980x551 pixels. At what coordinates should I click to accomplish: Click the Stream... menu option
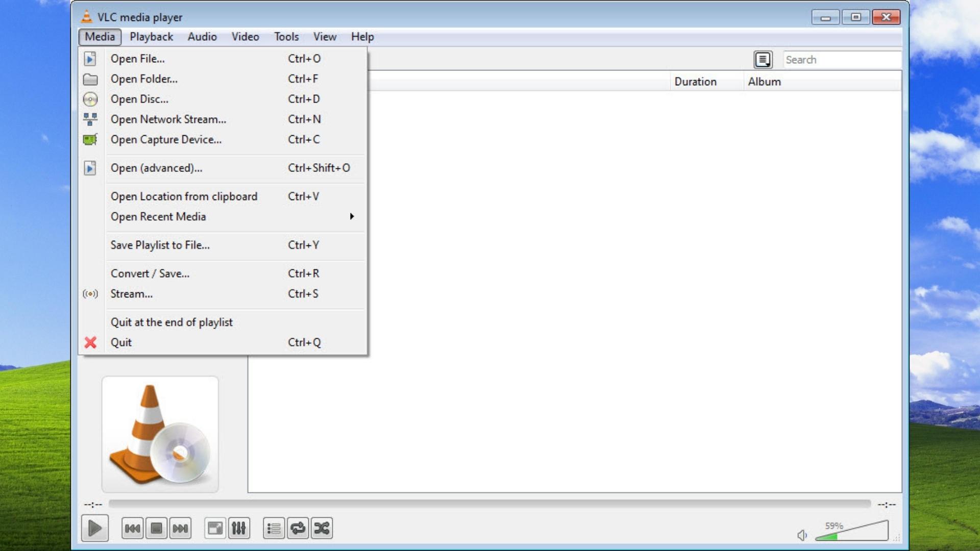(132, 294)
